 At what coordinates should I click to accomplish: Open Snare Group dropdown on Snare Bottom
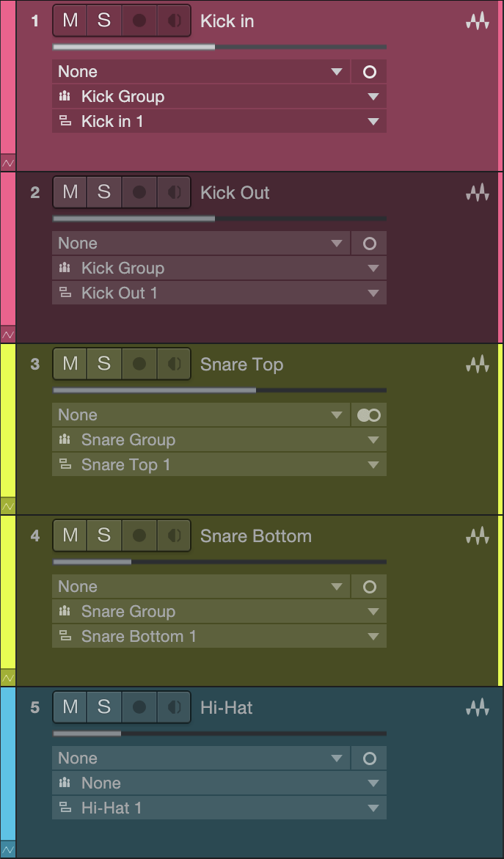[219, 611]
